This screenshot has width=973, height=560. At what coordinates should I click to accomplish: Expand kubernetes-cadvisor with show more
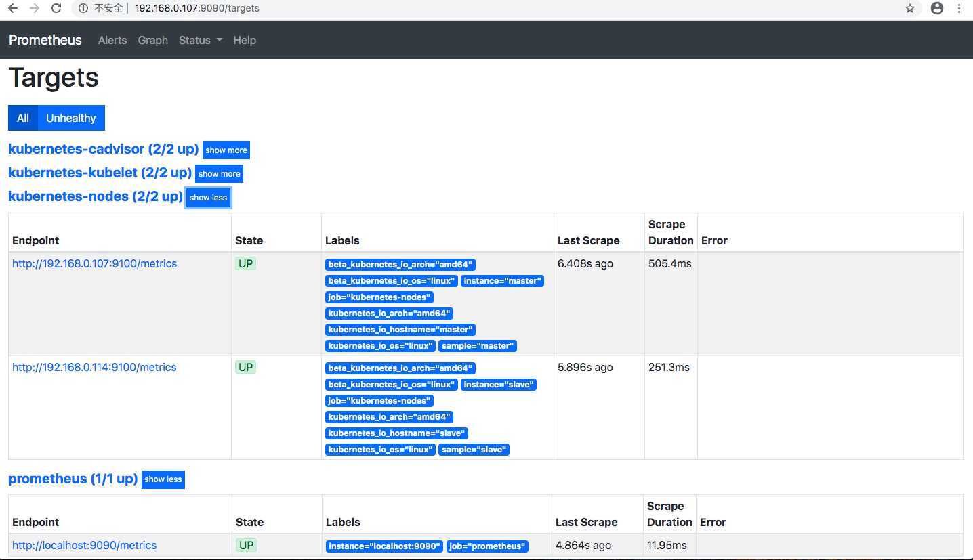click(x=226, y=150)
